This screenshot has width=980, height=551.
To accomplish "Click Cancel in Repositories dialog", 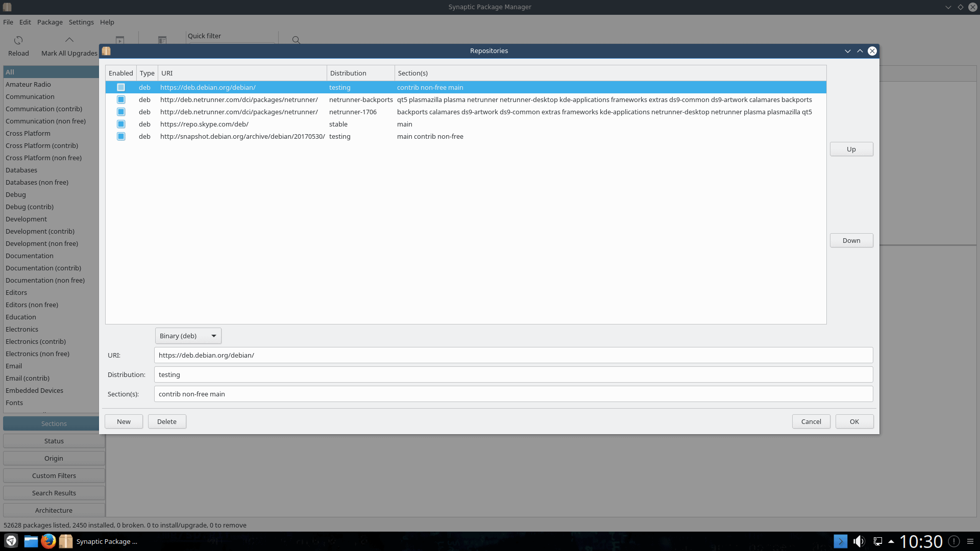I will [811, 421].
